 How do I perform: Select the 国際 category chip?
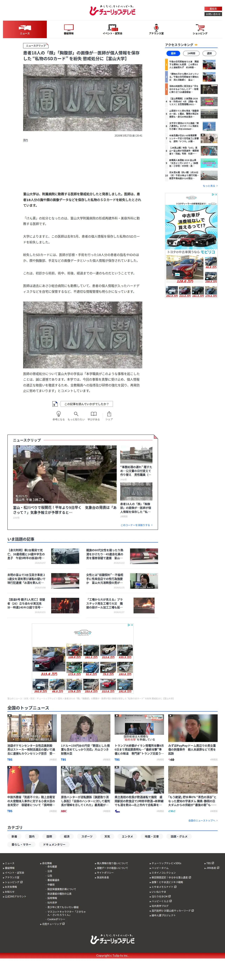pyautogui.click(x=49, y=836)
